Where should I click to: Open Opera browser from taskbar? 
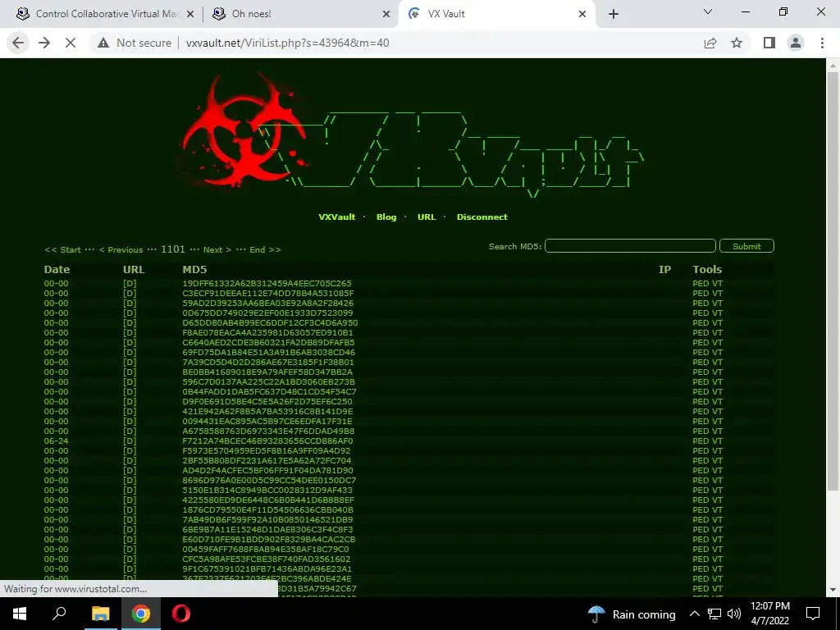(x=181, y=614)
